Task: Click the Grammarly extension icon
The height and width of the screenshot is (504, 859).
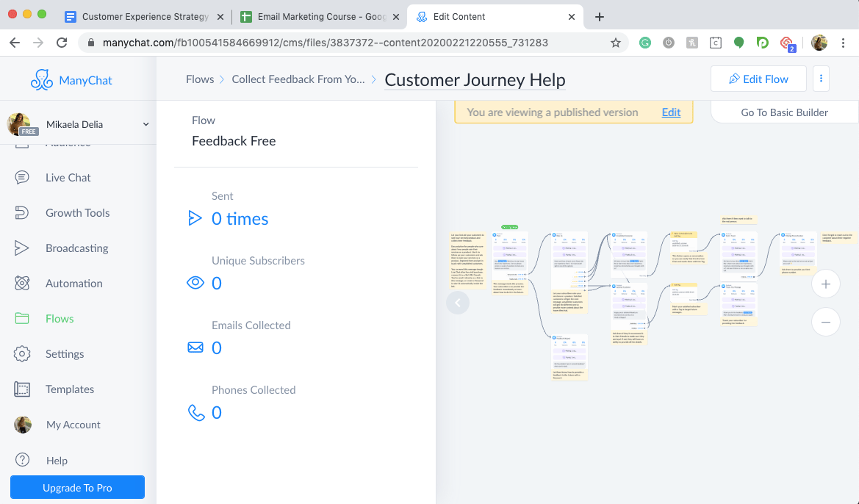Action: (x=644, y=43)
